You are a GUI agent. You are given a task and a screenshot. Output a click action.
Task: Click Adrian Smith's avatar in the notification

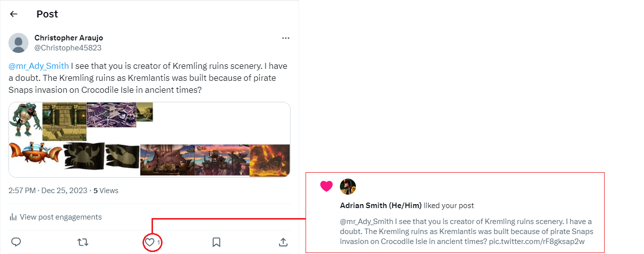348,187
